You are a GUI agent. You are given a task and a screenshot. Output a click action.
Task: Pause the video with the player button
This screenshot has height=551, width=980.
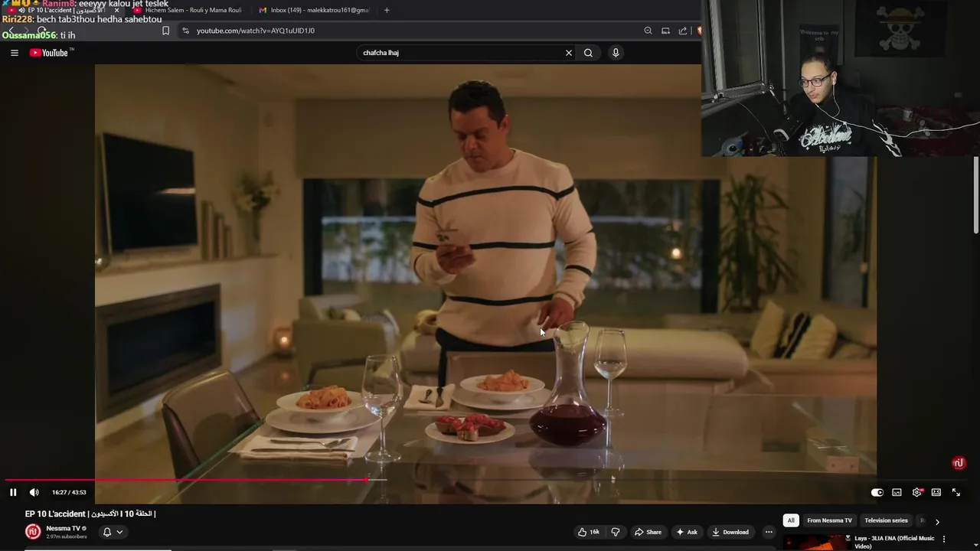pos(13,492)
